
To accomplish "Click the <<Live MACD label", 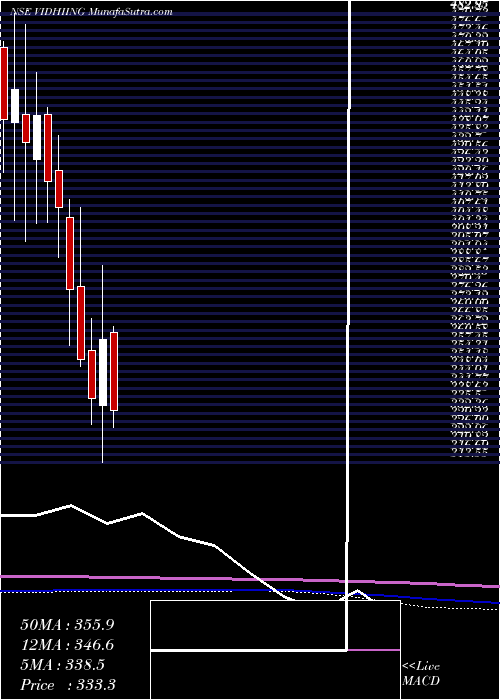I will [x=421, y=673].
